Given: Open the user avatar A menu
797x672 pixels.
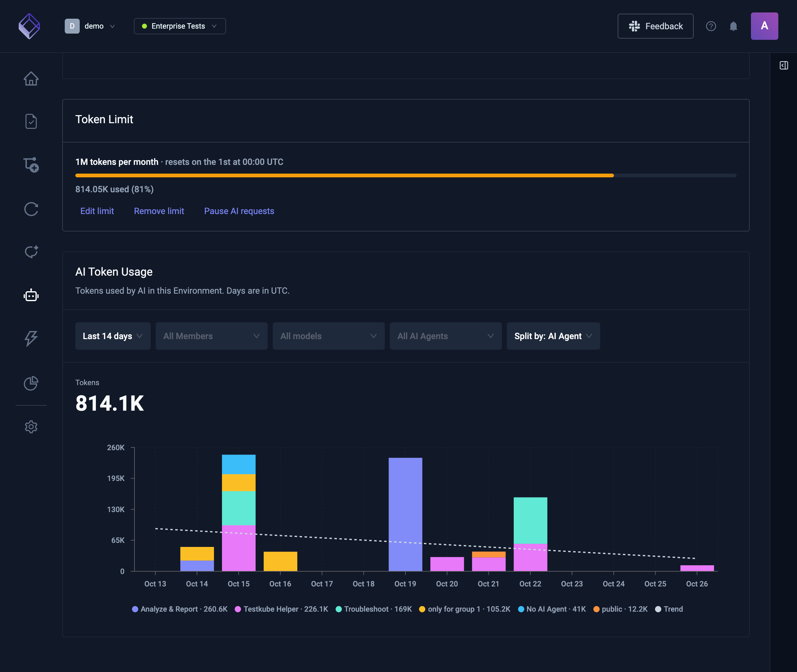Looking at the screenshot, I should tap(764, 26).
